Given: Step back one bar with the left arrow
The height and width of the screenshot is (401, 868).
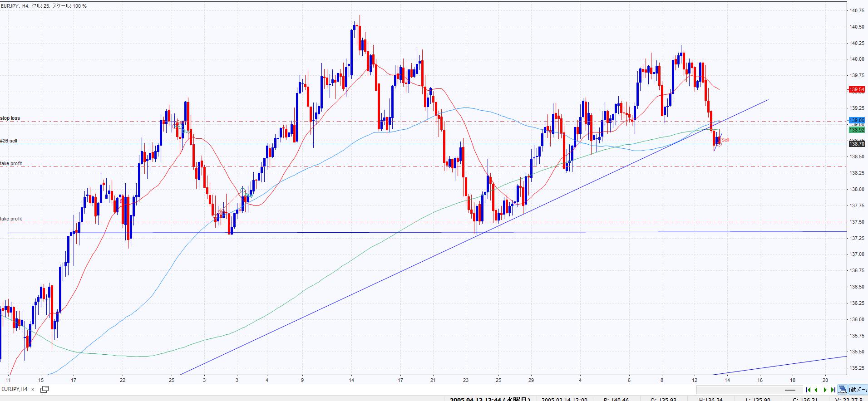Looking at the screenshot, I should (816, 390).
